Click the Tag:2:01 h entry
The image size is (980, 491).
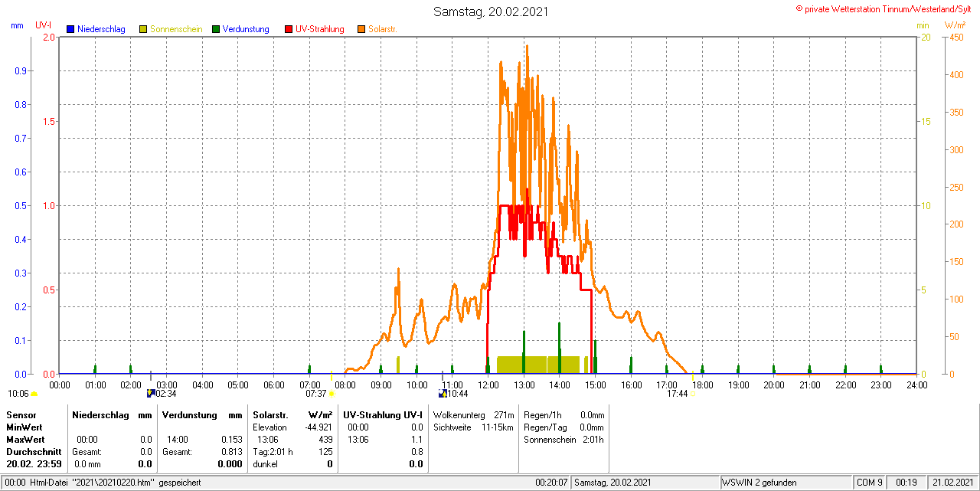273,451
